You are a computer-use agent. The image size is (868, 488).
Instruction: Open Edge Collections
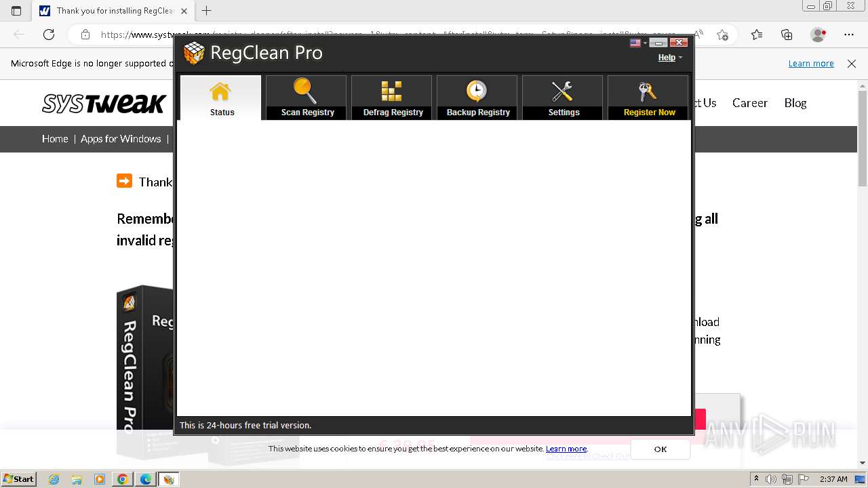click(787, 35)
